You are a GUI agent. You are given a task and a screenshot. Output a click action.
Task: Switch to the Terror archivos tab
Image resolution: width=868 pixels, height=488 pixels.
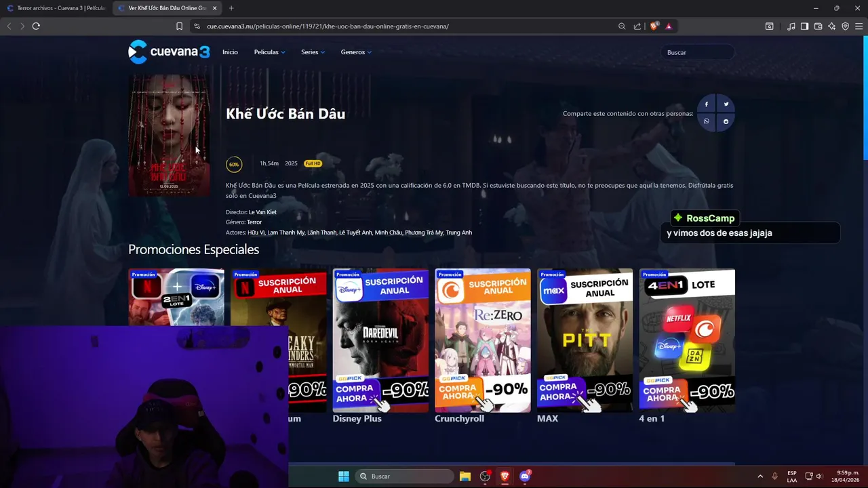[x=56, y=8]
